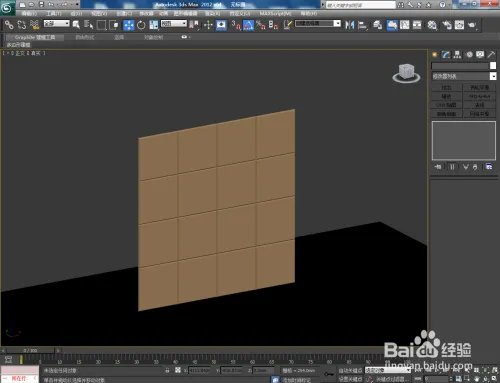Toggle Keyboard Shortcut Override icon
The width and height of the screenshot is (500, 383).
tap(221, 25)
